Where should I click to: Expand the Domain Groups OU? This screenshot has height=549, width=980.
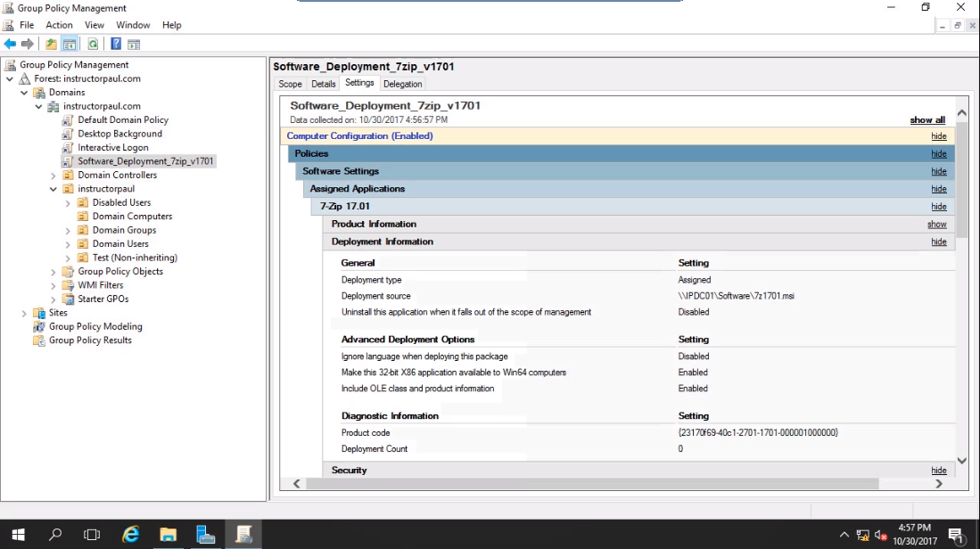point(68,231)
